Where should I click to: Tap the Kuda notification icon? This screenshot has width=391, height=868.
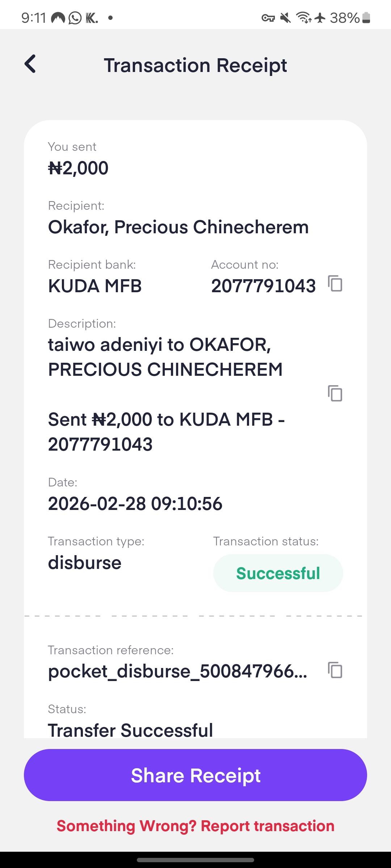92,18
